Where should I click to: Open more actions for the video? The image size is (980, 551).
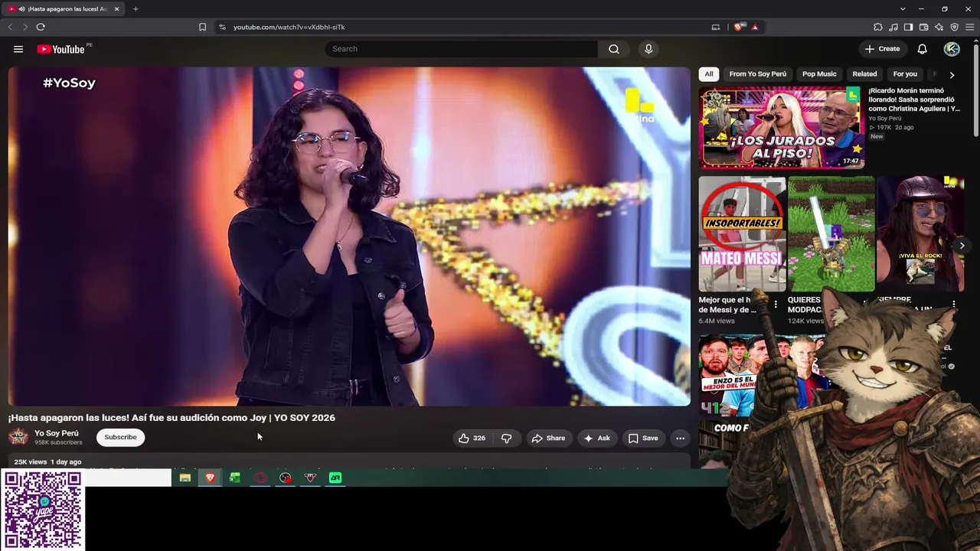tap(680, 438)
